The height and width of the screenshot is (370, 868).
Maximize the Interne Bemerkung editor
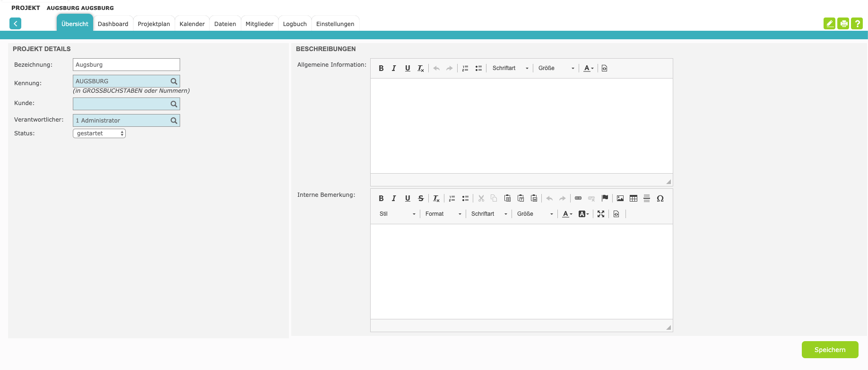click(600, 214)
